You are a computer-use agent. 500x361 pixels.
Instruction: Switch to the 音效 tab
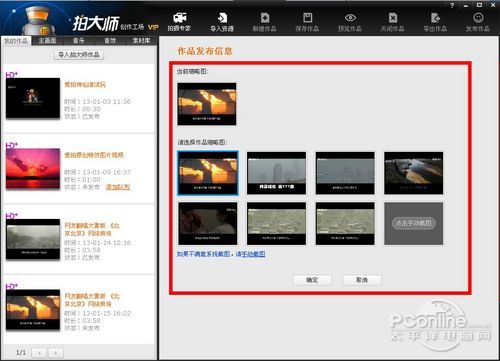click(x=110, y=41)
